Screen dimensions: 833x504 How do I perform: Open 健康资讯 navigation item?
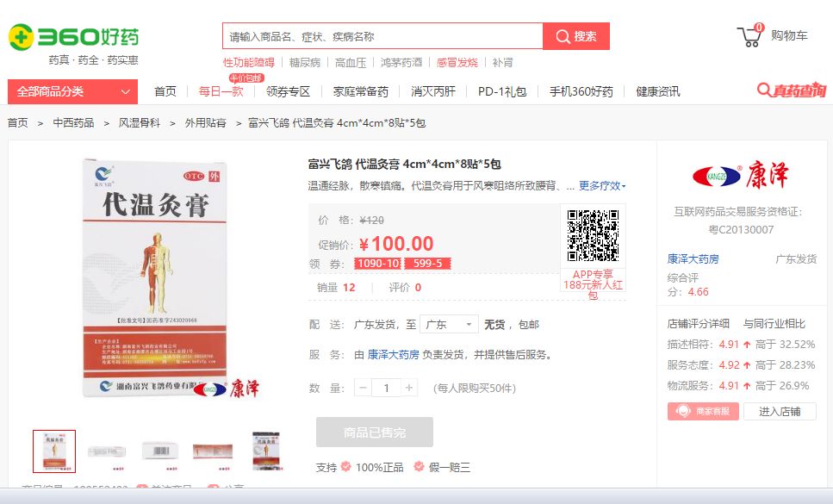pyautogui.click(x=658, y=92)
